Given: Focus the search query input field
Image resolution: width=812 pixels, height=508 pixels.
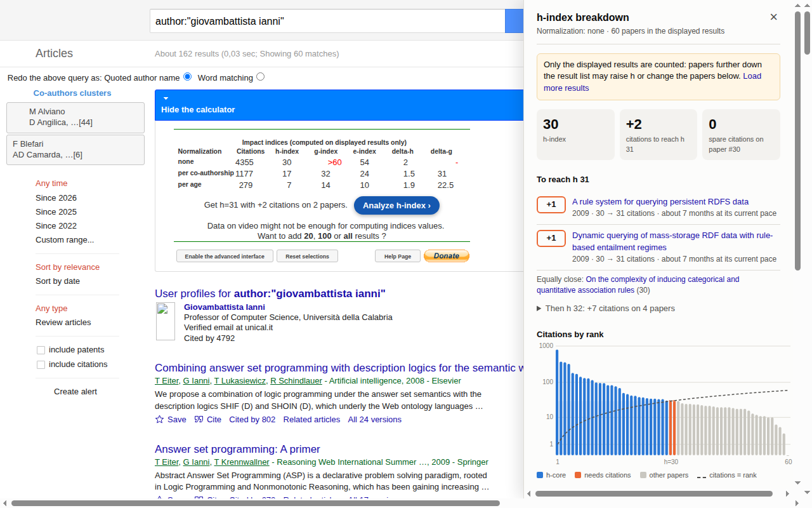Looking at the screenshot, I should point(327,21).
